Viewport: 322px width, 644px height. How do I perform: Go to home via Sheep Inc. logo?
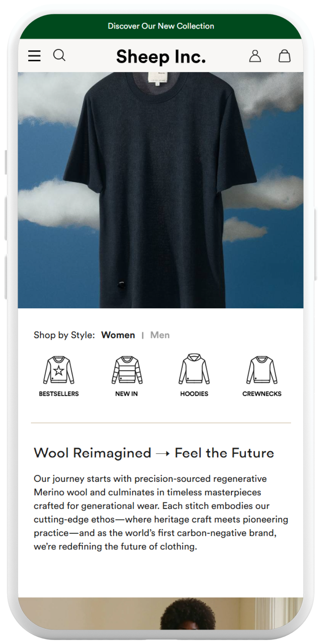click(x=161, y=57)
